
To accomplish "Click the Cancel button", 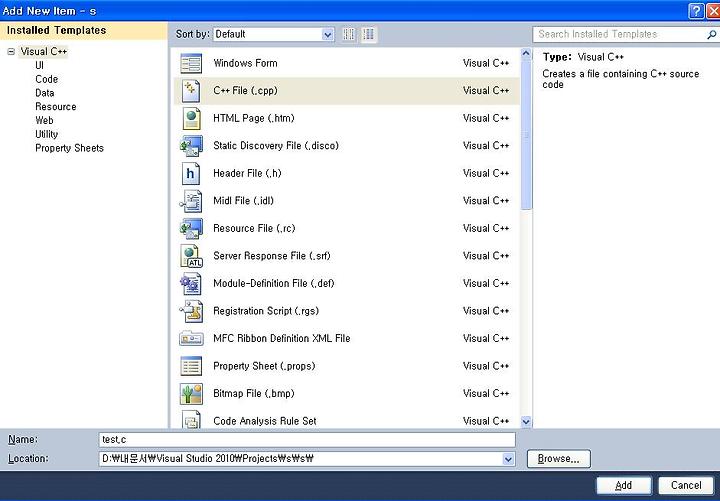I will point(686,485).
